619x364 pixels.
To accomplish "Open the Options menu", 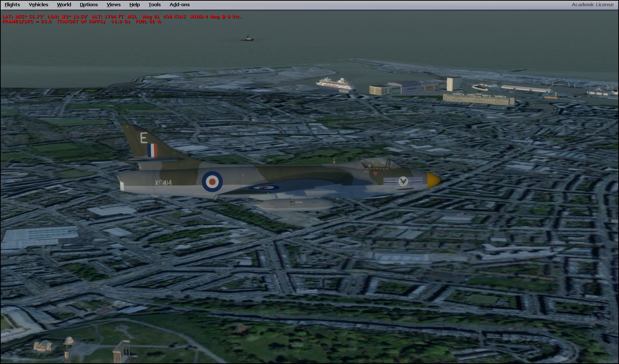I will point(89,5).
